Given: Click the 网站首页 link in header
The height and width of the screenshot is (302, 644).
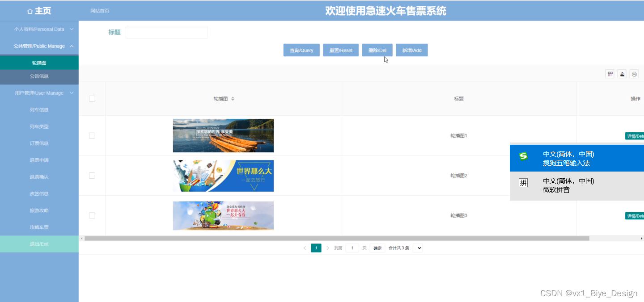Looking at the screenshot, I should (x=100, y=11).
